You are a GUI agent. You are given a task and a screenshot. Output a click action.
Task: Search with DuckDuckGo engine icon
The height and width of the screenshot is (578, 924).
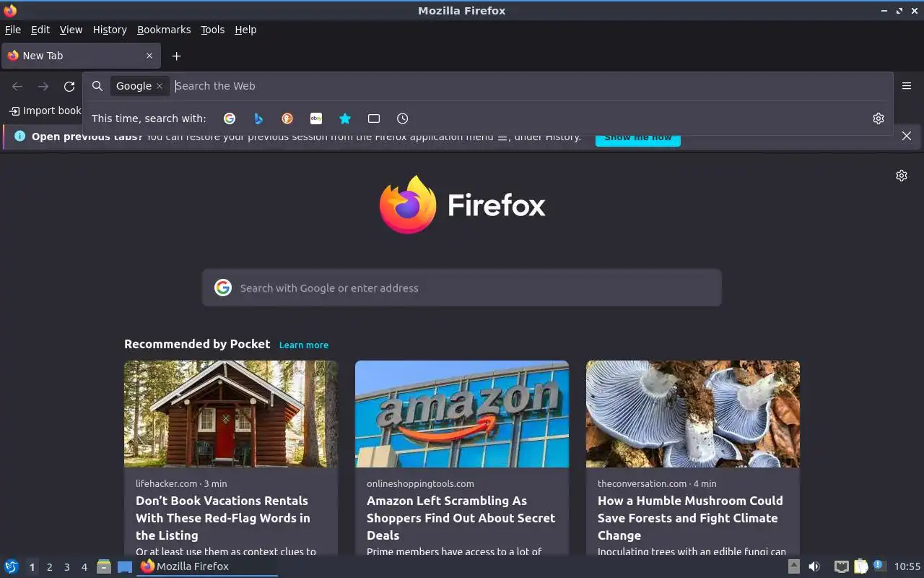coord(287,118)
